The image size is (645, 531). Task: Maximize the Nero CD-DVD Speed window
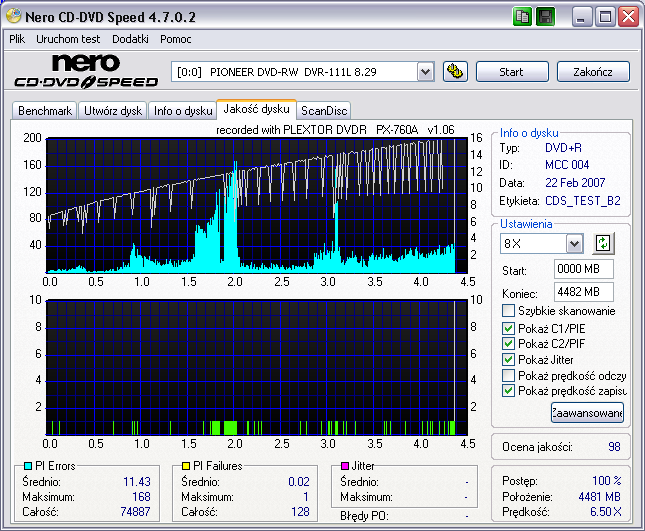[x=605, y=17]
